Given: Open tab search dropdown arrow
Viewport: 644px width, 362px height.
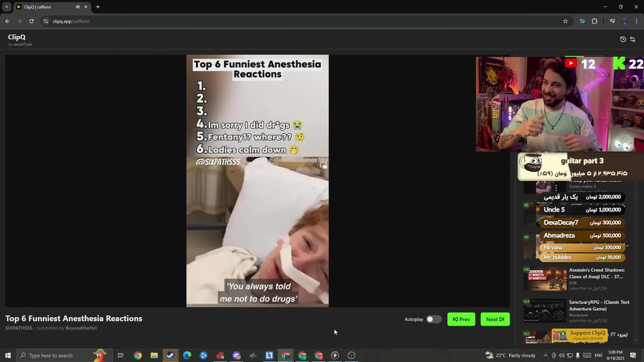Looking at the screenshot, I should coord(7,7).
